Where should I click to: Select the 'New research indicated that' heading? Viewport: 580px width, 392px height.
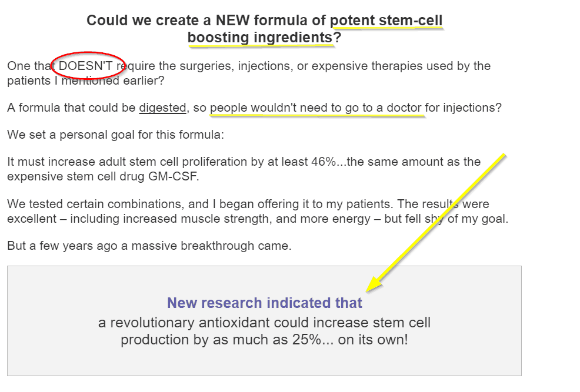click(x=265, y=303)
